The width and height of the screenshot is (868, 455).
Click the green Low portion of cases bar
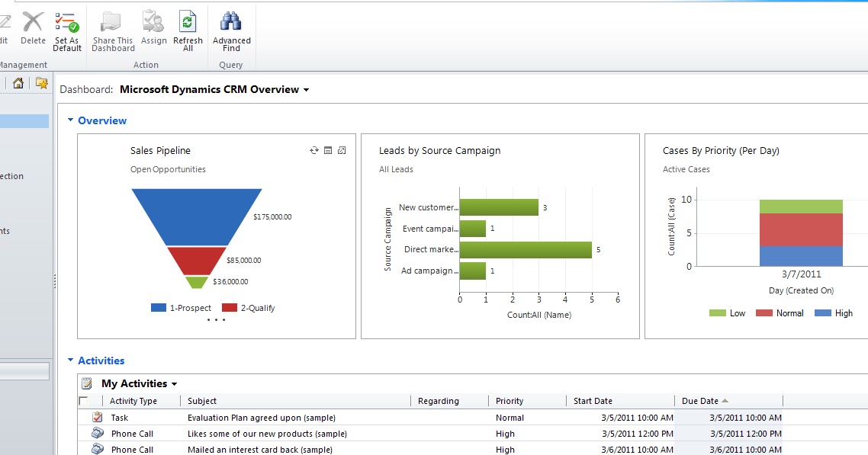pos(801,207)
